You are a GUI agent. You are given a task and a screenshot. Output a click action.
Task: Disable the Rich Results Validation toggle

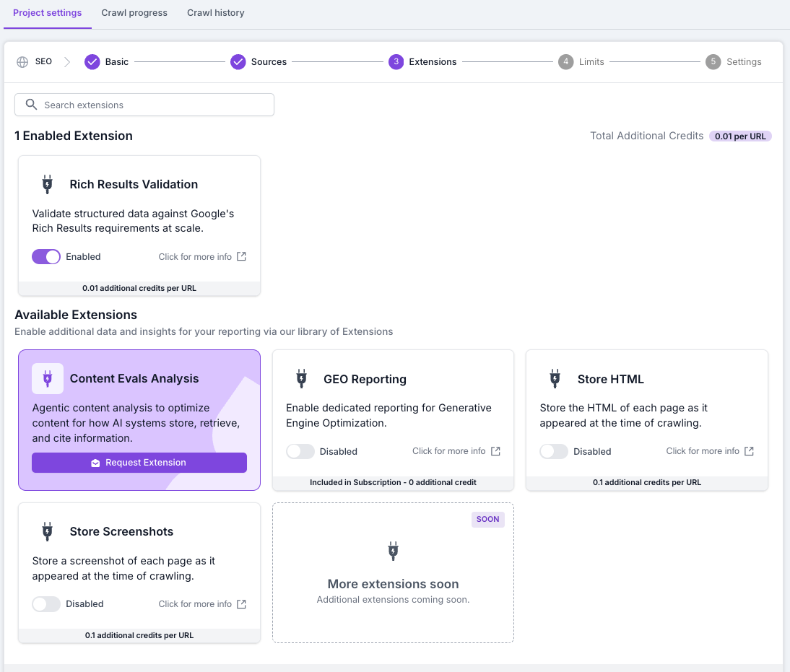(x=46, y=257)
